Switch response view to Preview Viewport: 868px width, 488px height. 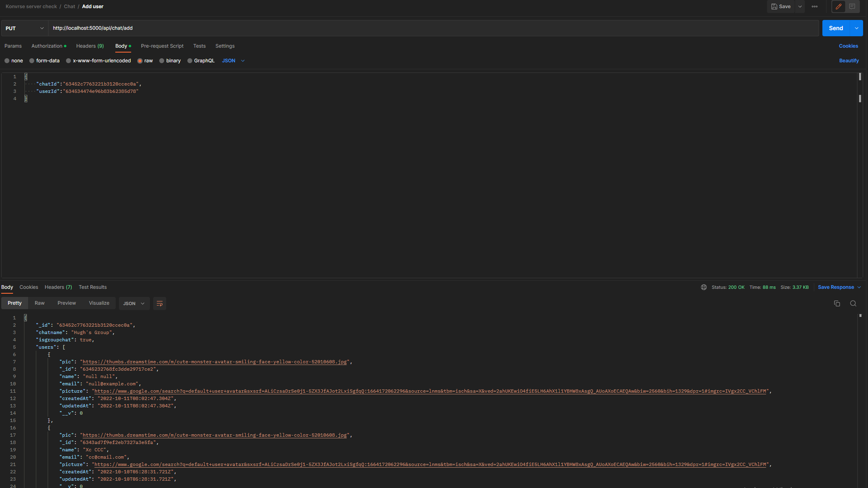coord(67,303)
